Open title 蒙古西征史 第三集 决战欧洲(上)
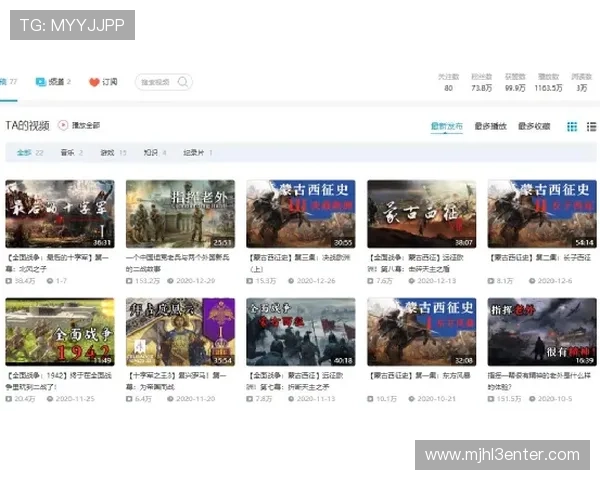The width and height of the screenshot is (600, 480). coord(299,263)
